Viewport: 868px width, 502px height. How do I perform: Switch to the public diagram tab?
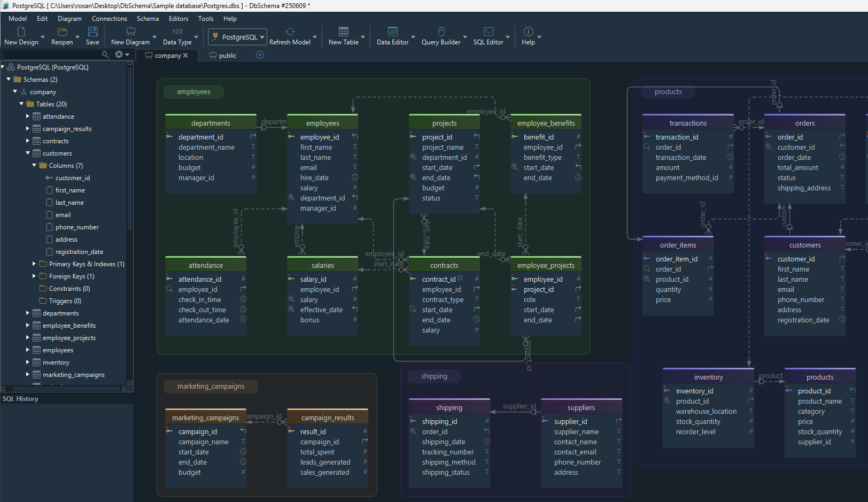[223, 56]
